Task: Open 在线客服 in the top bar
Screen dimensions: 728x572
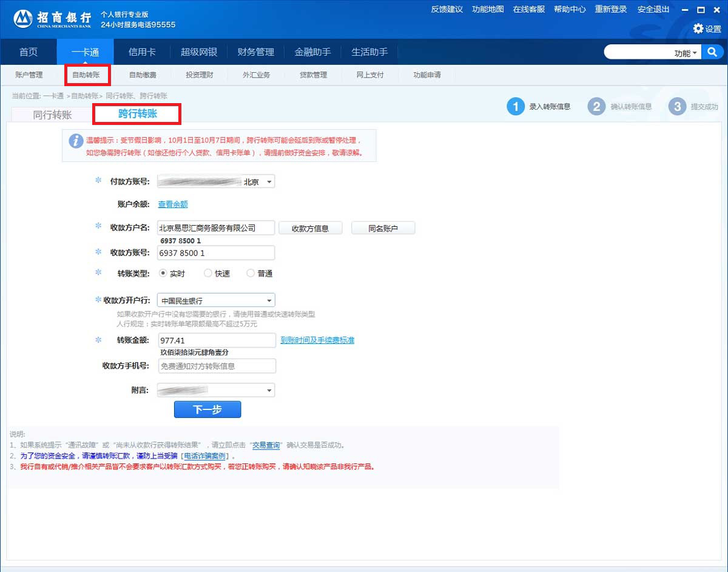Action: pyautogui.click(x=529, y=9)
